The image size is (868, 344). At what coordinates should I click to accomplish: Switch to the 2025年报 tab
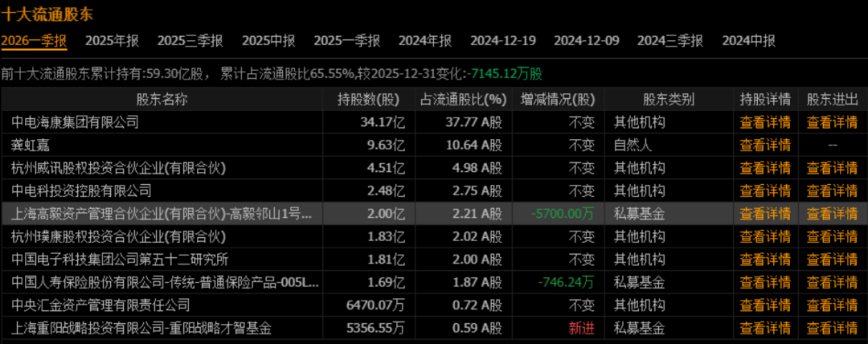coord(113,40)
